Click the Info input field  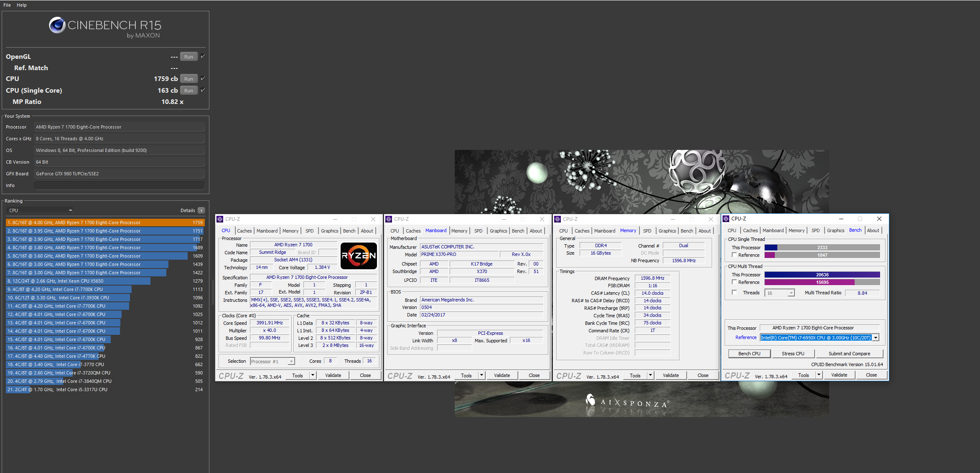pos(120,185)
